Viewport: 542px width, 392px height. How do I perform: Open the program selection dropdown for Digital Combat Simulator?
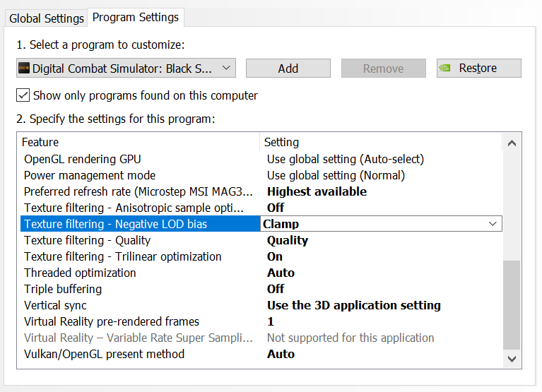click(x=126, y=68)
